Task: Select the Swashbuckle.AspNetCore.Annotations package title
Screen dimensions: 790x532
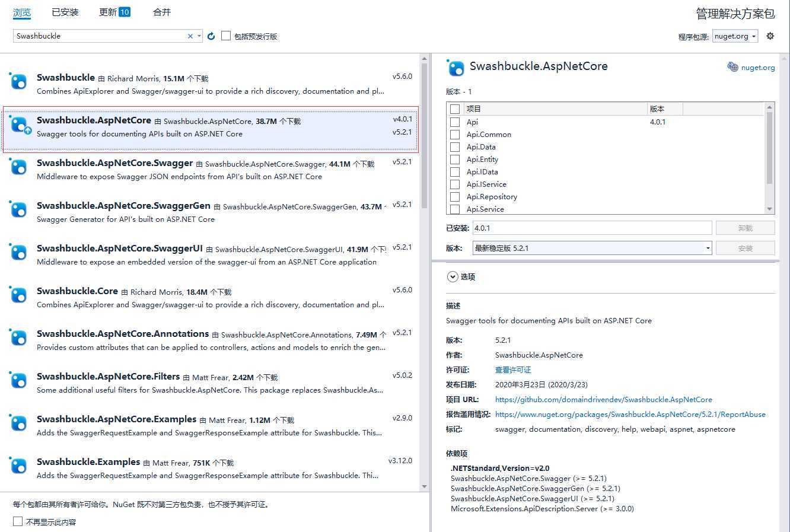Action: click(x=123, y=333)
